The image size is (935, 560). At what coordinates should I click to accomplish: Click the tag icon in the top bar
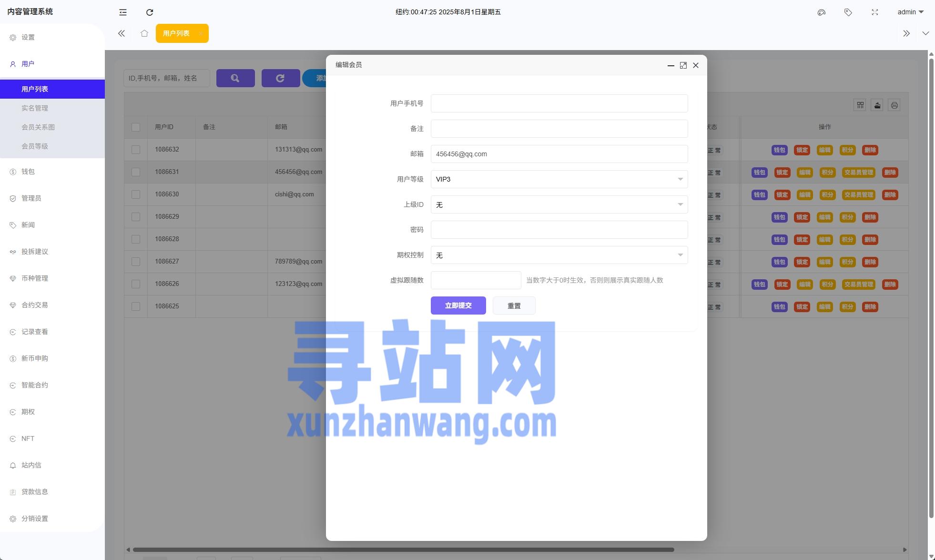click(848, 12)
